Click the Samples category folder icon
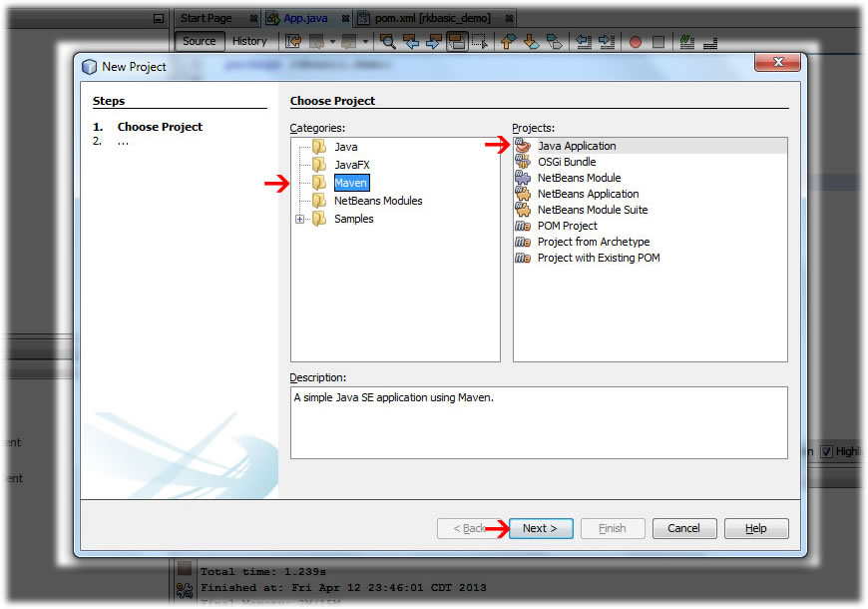This screenshot has height=609, width=868. 319,219
